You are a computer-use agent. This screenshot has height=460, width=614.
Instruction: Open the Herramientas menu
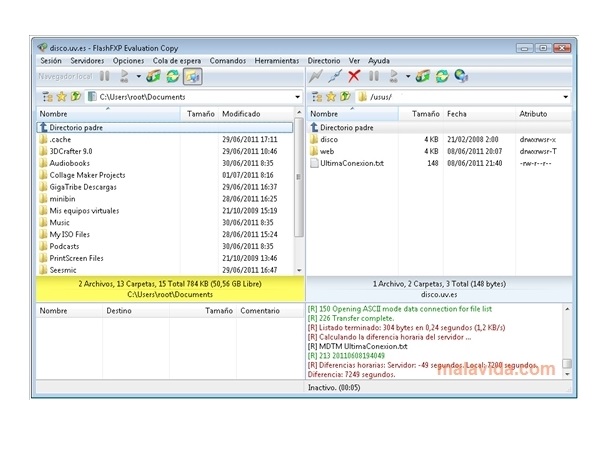click(277, 61)
